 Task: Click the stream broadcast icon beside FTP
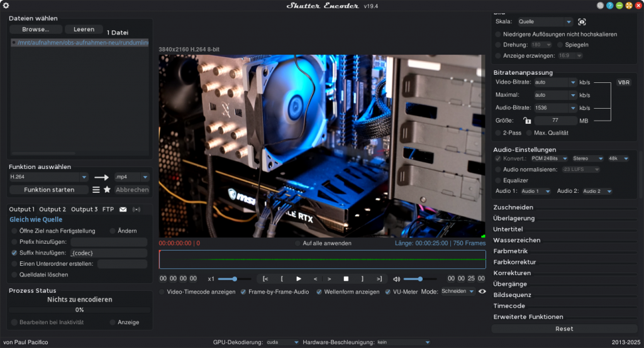pos(136,209)
